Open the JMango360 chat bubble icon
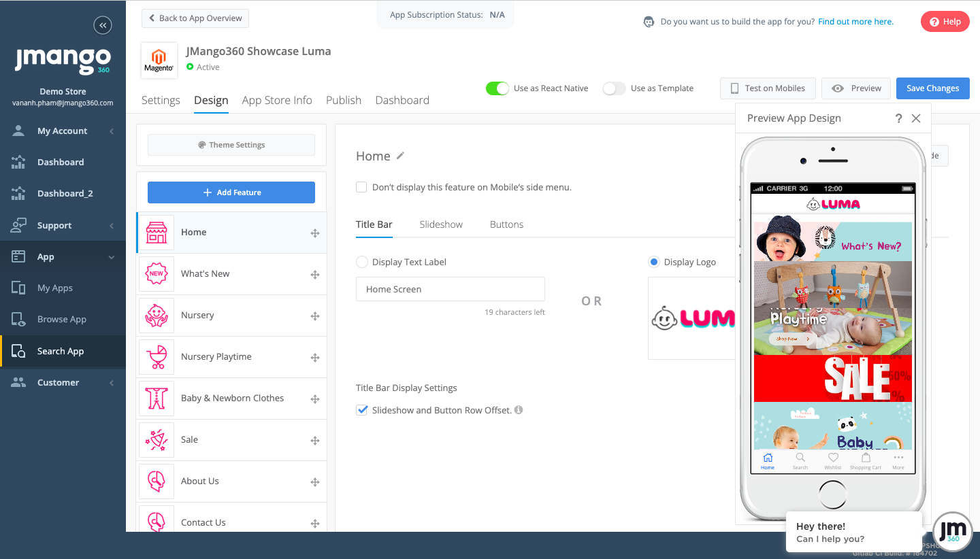Image resolution: width=980 pixels, height=559 pixels. [951, 531]
